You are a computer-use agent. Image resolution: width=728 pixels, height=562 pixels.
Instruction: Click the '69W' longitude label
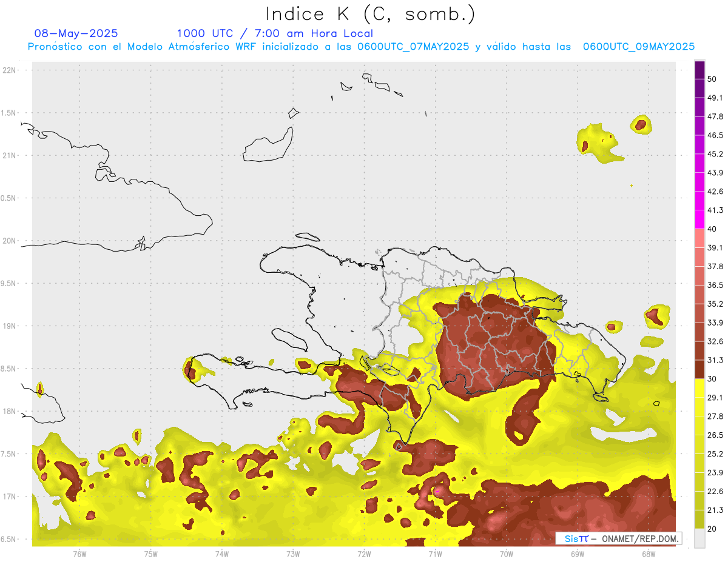(578, 554)
